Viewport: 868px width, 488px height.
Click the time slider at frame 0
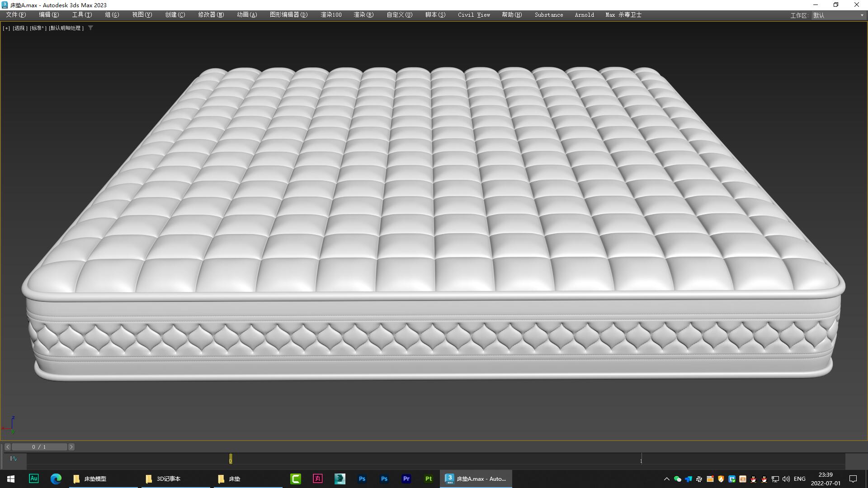click(x=231, y=459)
